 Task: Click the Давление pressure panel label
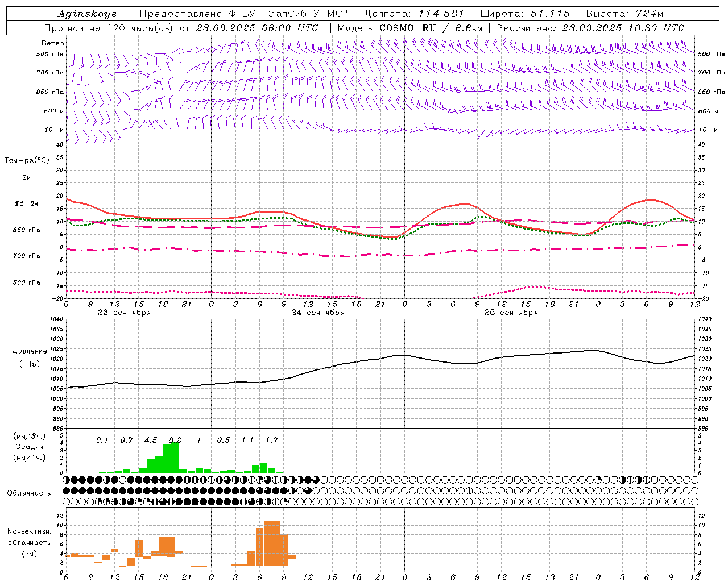pyautogui.click(x=30, y=351)
